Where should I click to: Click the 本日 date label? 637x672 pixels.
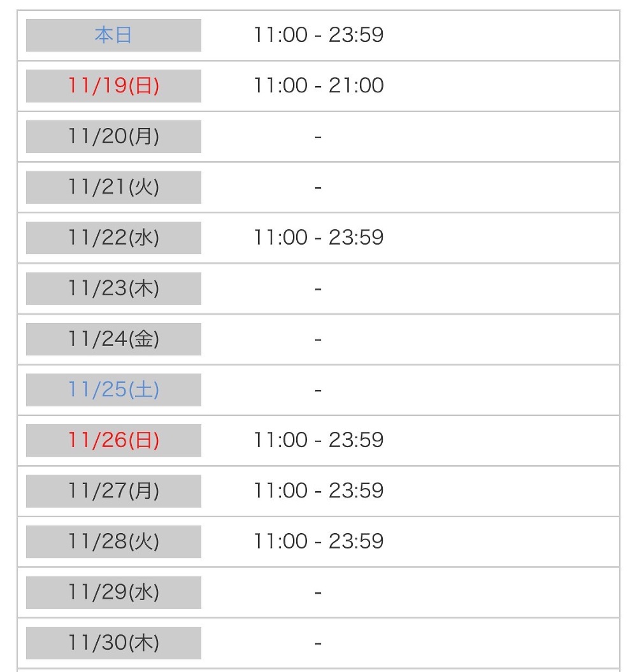click(x=113, y=35)
